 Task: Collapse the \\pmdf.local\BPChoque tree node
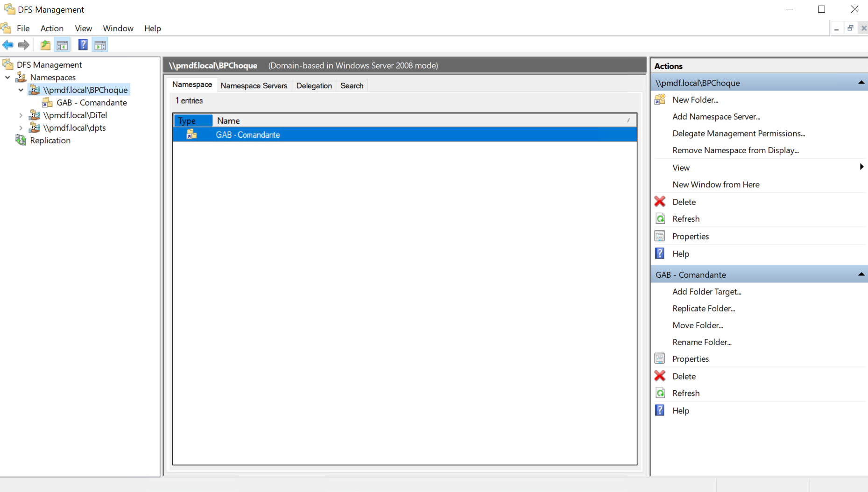[x=21, y=90]
